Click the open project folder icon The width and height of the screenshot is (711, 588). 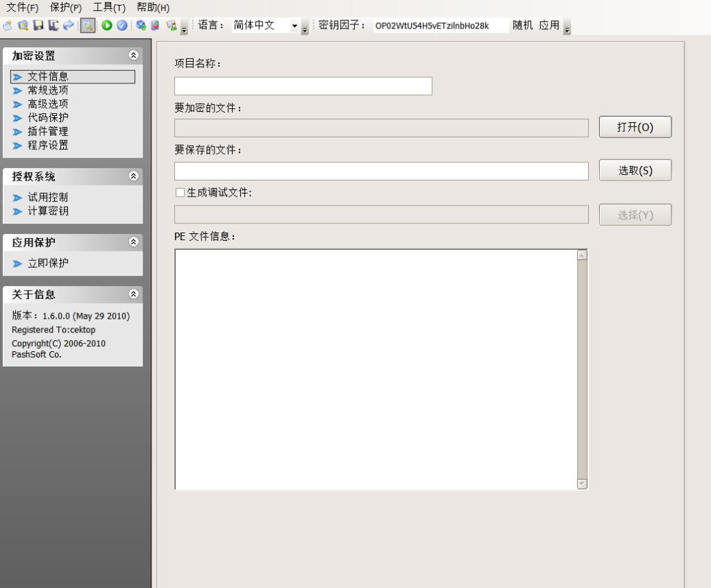pos(23,26)
